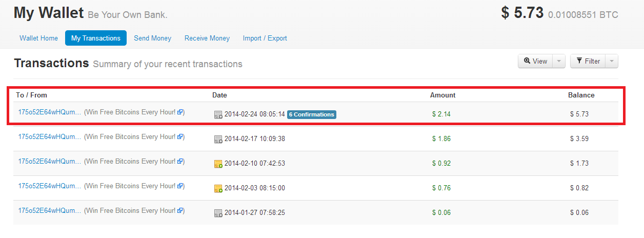The width and height of the screenshot is (644, 238).
Task: Open address link in 2014-02-24 transaction row
Action: tap(50, 112)
